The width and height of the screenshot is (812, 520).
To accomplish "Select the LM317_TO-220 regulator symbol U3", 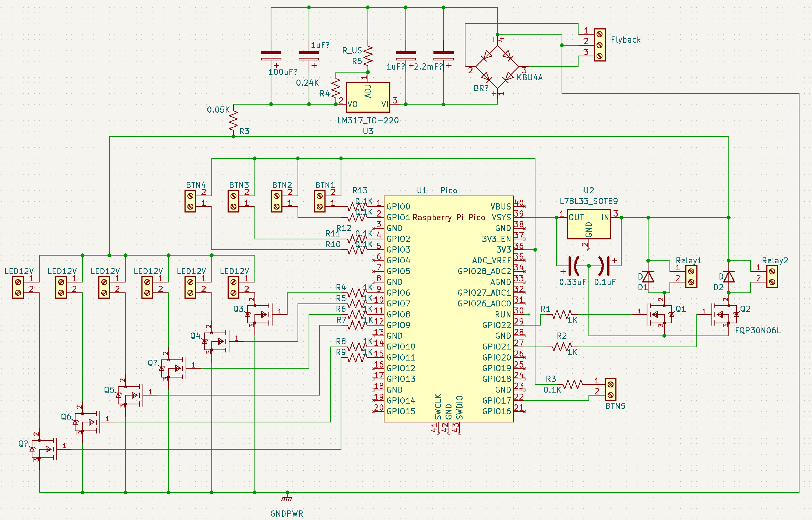I will tap(368, 97).
